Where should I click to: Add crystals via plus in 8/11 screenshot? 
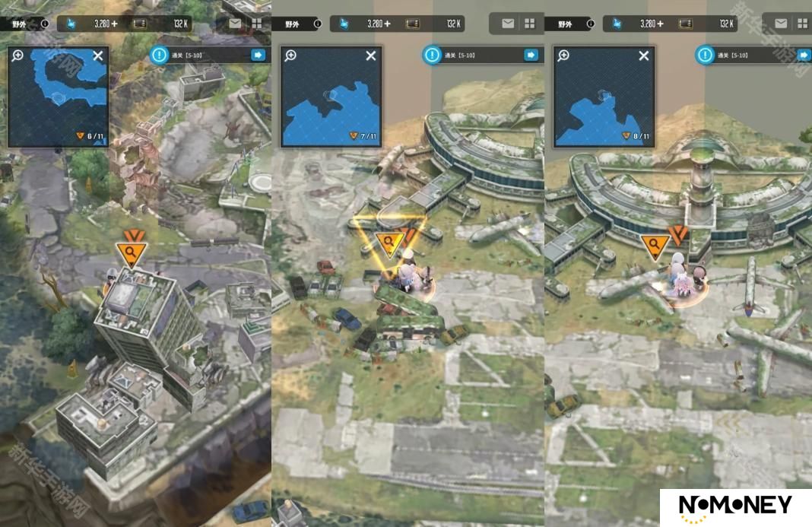(x=660, y=24)
